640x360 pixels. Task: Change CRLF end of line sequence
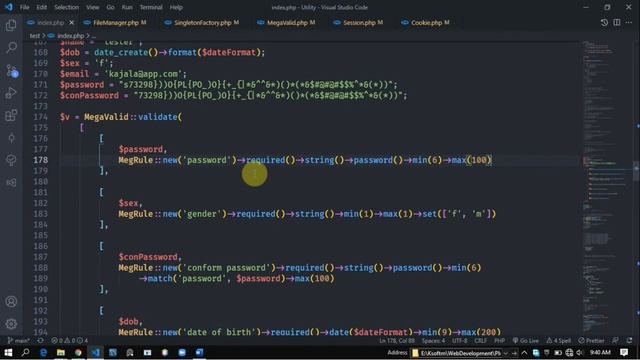480,340
